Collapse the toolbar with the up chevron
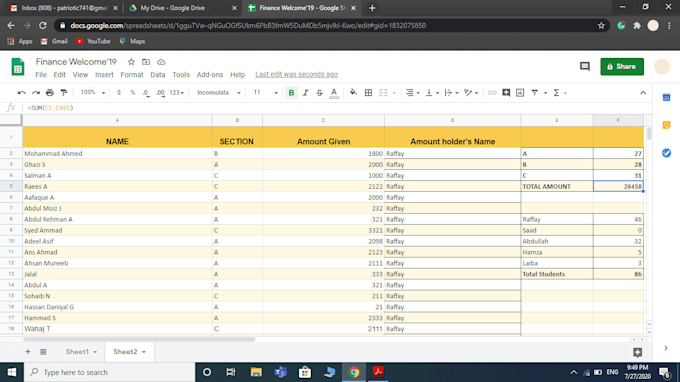Viewport: 680px width, 382px height. [643, 93]
